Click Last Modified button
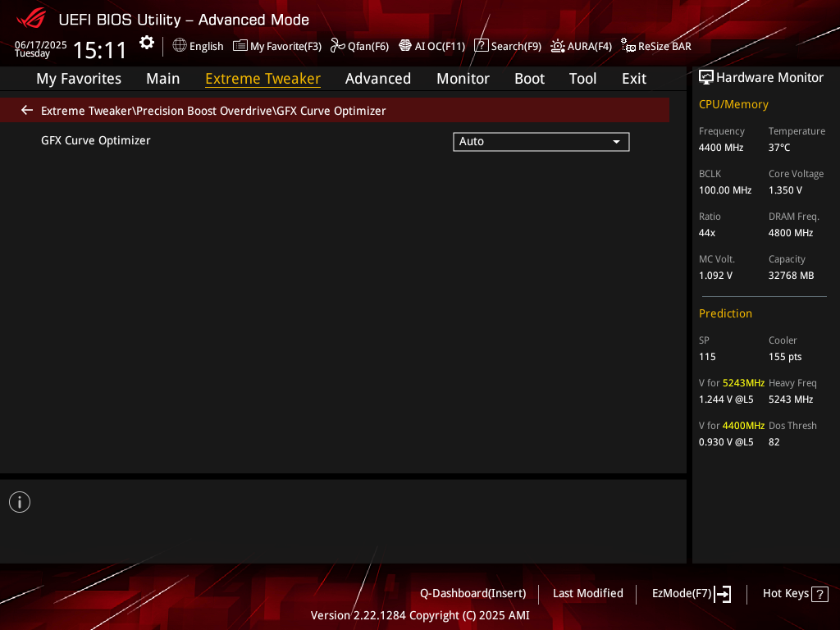The width and height of the screenshot is (840, 630). pos(587,594)
